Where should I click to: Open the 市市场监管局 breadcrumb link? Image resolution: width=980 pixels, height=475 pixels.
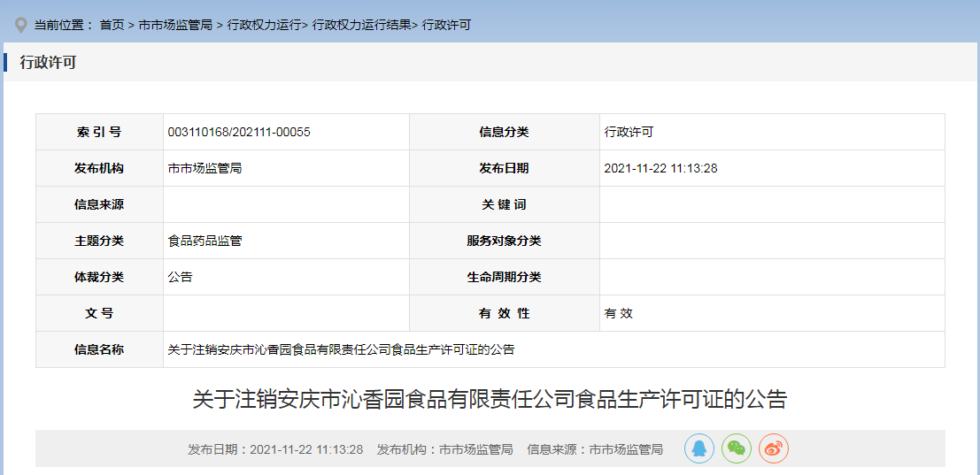pos(175,26)
